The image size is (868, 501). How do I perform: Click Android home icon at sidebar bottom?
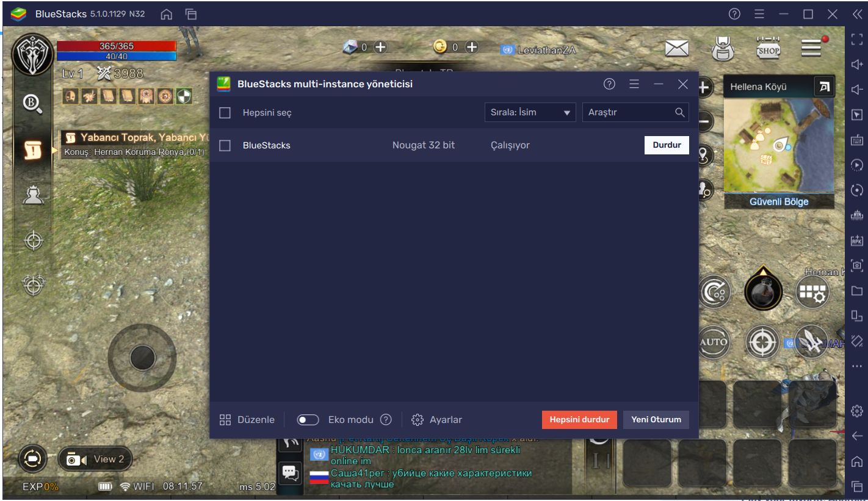pyautogui.click(x=856, y=461)
